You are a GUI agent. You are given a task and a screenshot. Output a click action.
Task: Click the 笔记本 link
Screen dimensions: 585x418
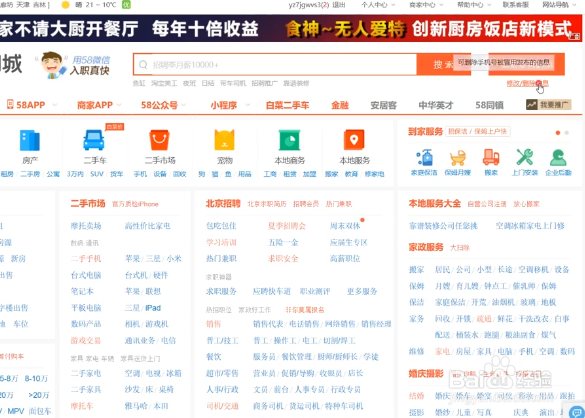pos(82,291)
